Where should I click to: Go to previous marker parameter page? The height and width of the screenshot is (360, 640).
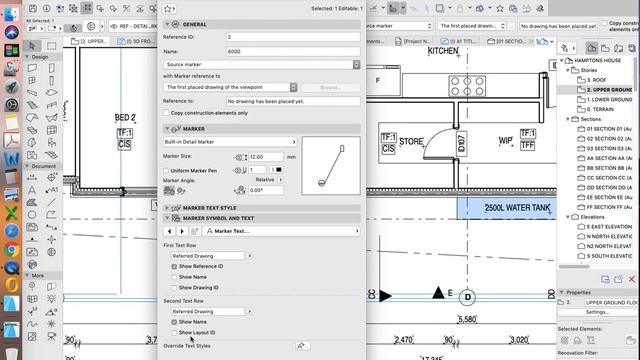pyautogui.click(x=169, y=231)
